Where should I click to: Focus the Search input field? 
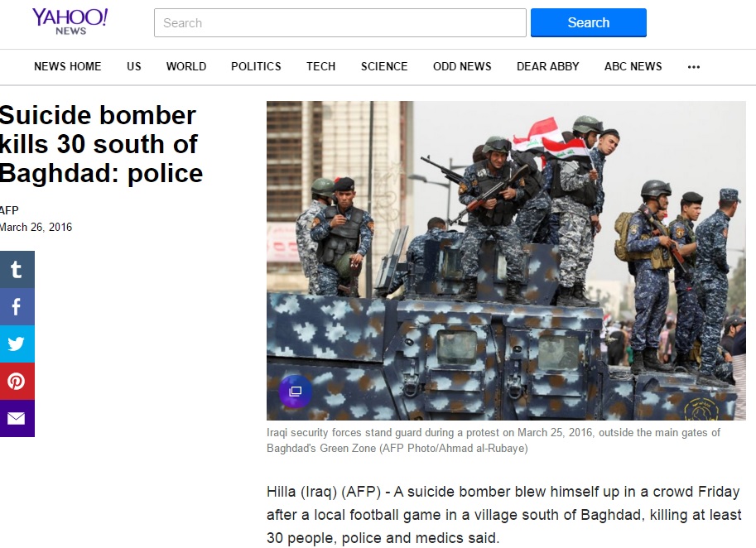[x=340, y=22]
